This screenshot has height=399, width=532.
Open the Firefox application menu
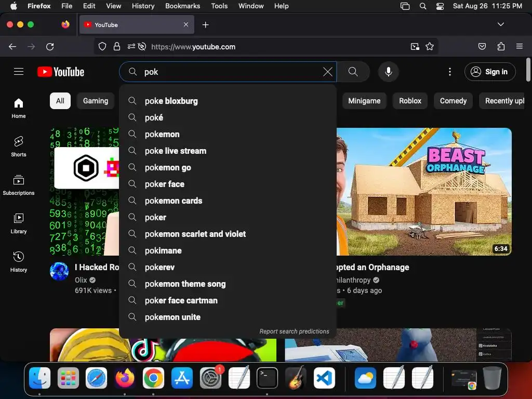tap(520, 46)
